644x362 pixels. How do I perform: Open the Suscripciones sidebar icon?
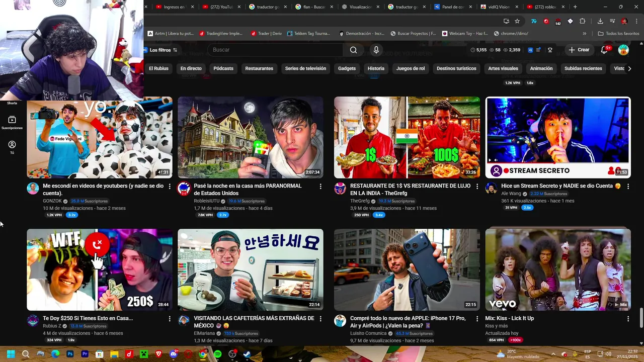tap(12, 122)
